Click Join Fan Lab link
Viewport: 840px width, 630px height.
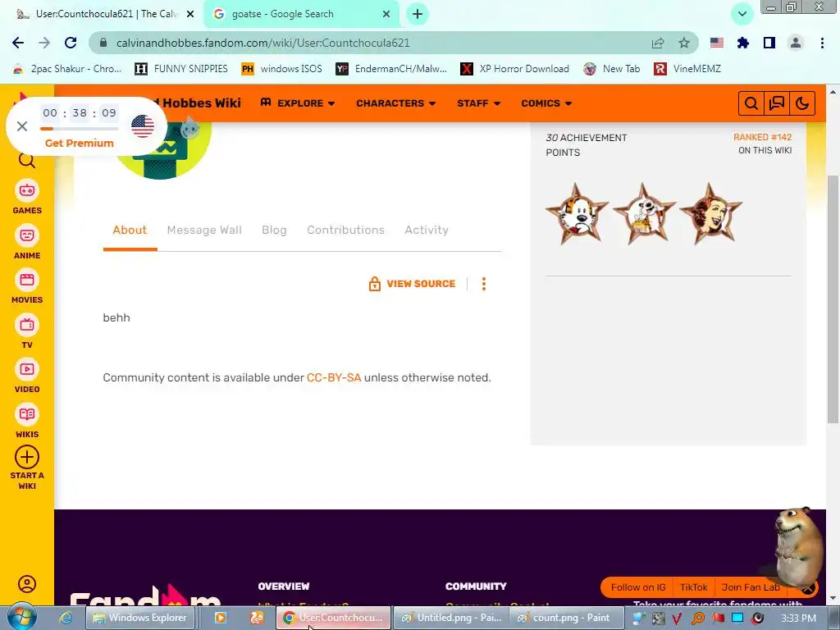(x=751, y=587)
